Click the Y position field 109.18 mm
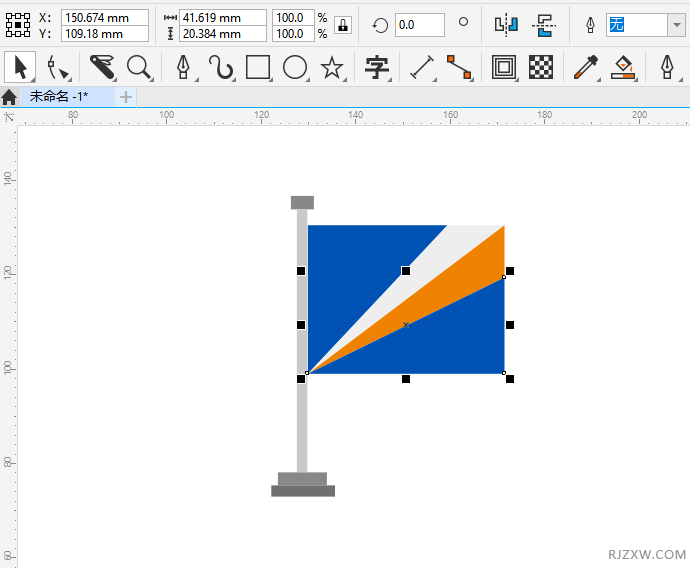Viewport: 690px width, 568px height. (x=105, y=33)
